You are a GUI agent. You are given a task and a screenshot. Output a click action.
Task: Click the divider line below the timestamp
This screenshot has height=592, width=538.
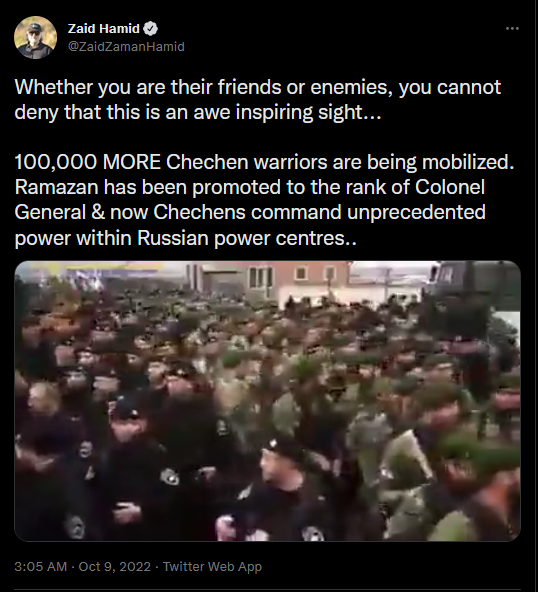[x=267, y=590]
